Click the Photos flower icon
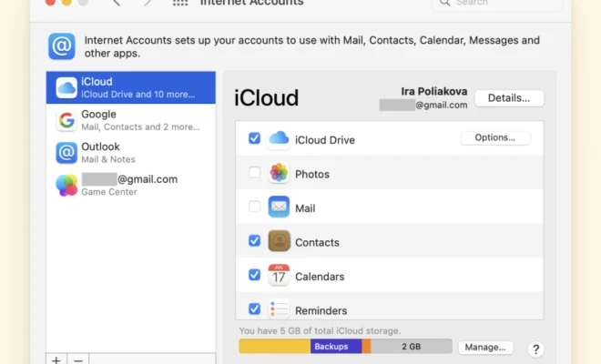Screen dimensions: 601x364 (279, 173)
